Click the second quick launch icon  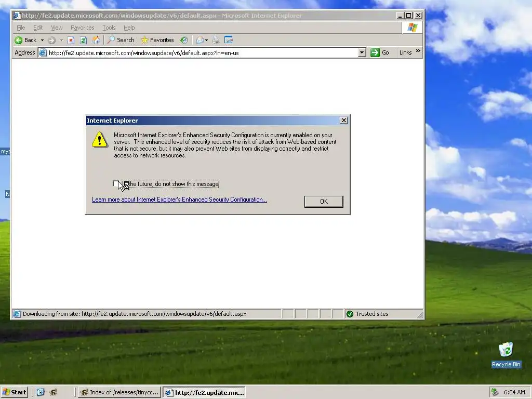click(54, 393)
